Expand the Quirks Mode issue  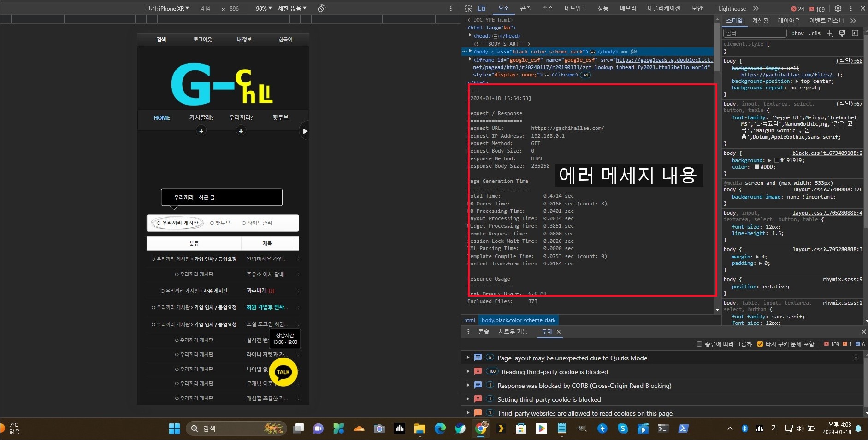[x=468, y=358]
